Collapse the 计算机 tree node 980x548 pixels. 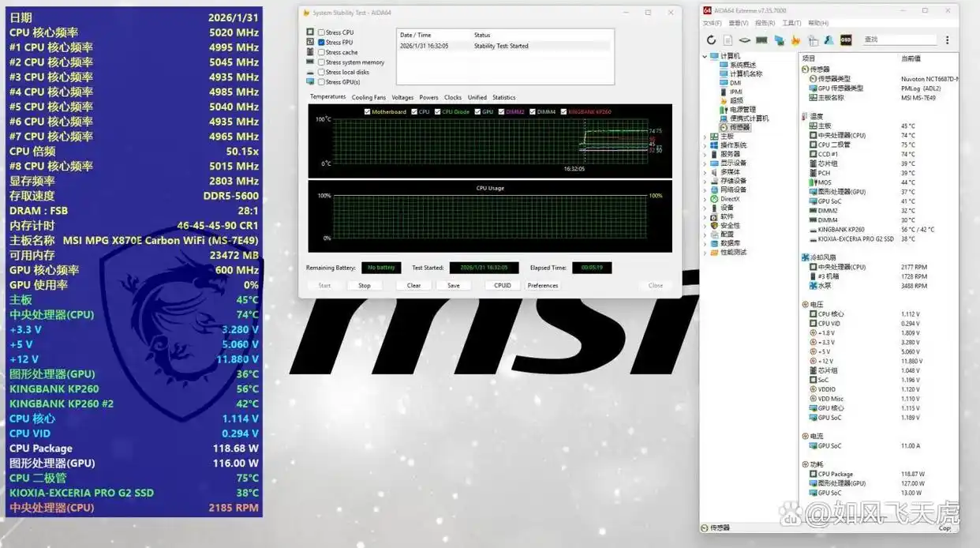point(705,56)
